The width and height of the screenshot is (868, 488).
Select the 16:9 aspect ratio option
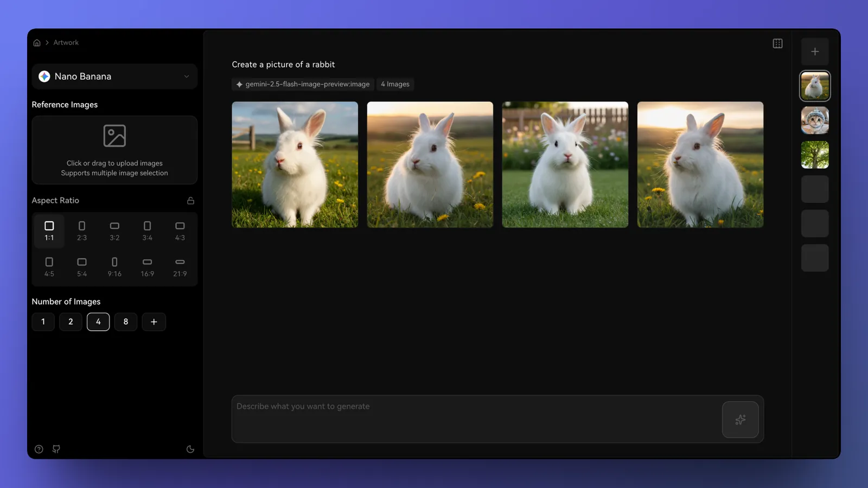coord(147,266)
